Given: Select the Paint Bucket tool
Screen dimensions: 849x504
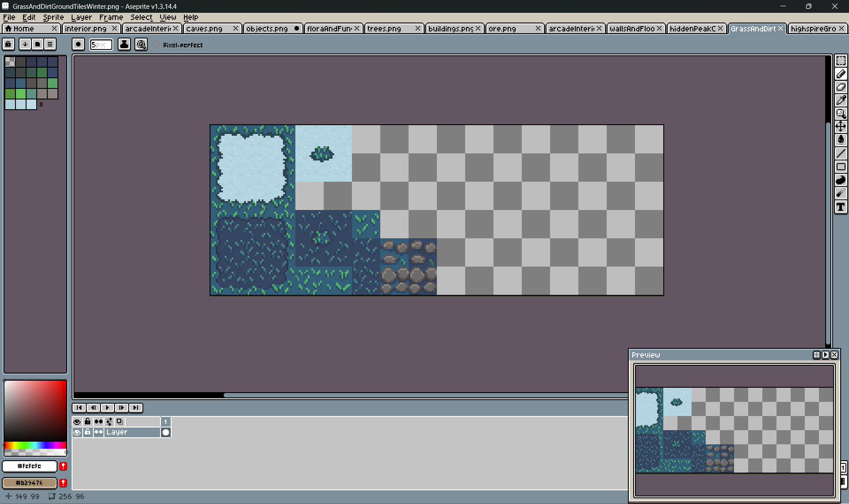Looking at the screenshot, I should 841,140.
